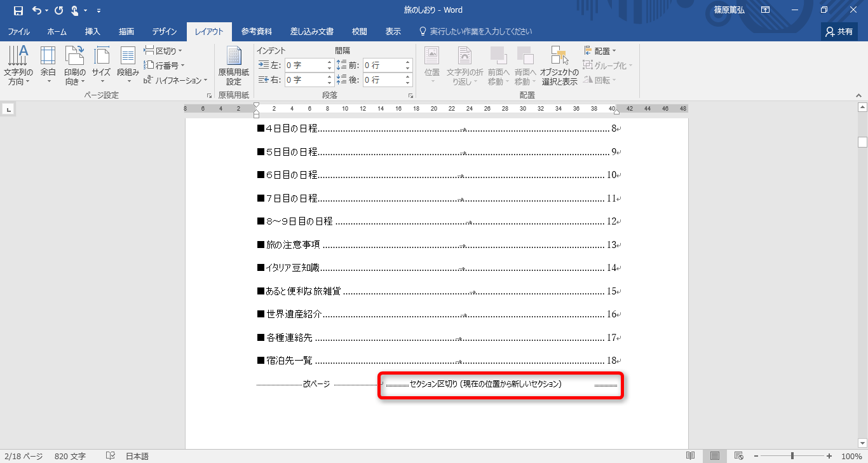Switch to Print Layout view icon
Image resolution: width=868 pixels, height=463 pixels.
[715, 456]
